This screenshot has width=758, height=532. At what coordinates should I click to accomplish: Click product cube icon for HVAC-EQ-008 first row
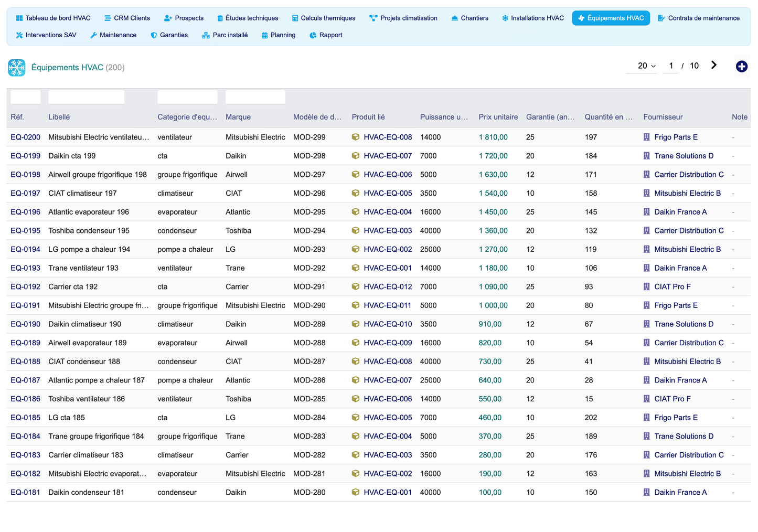click(x=356, y=137)
